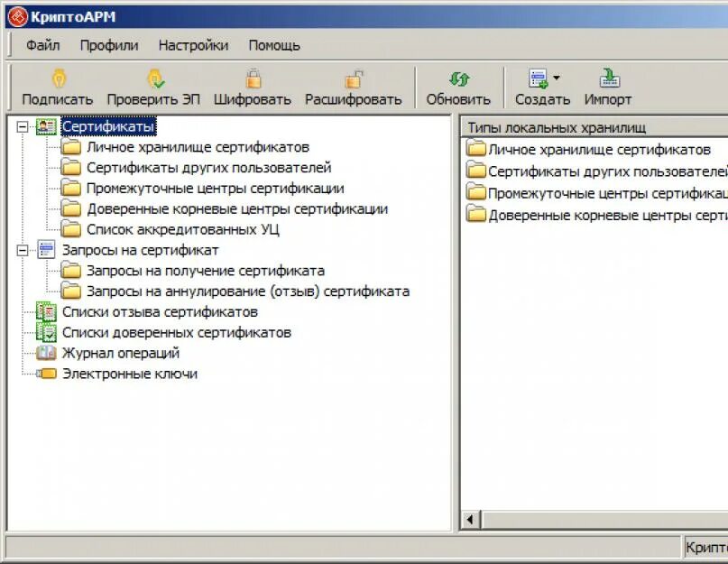The height and width of the screenshot is (564, 728).
Task: Collapse the Сертификаты tree node
Action: point(23,126)
